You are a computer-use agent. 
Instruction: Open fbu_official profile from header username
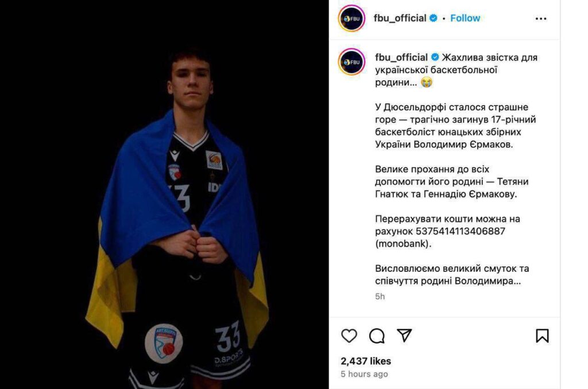(400, 18)
